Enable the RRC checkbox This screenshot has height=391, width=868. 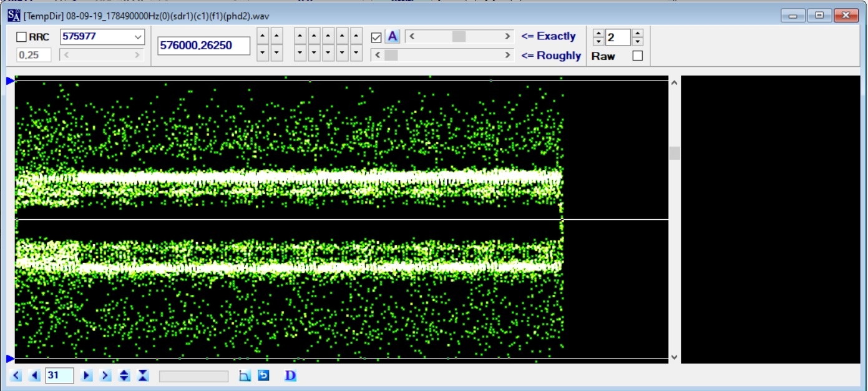21,37
